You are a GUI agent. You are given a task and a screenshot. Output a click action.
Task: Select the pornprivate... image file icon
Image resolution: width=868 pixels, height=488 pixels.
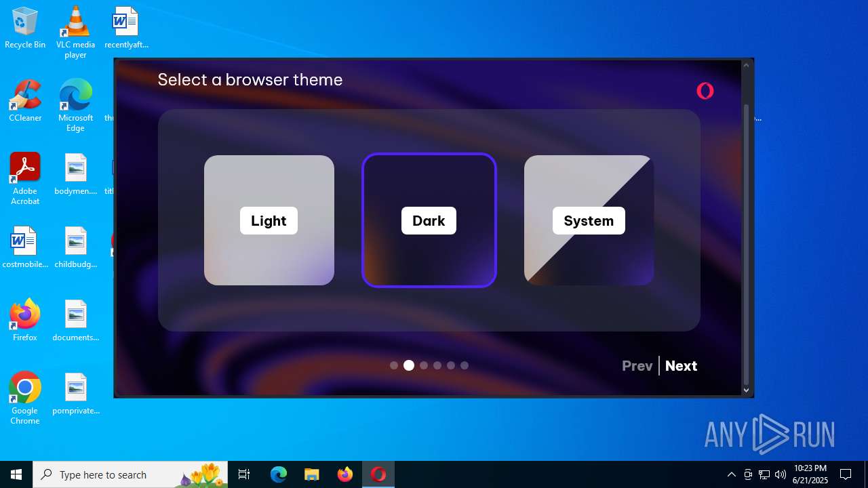[x=75, y=394]
